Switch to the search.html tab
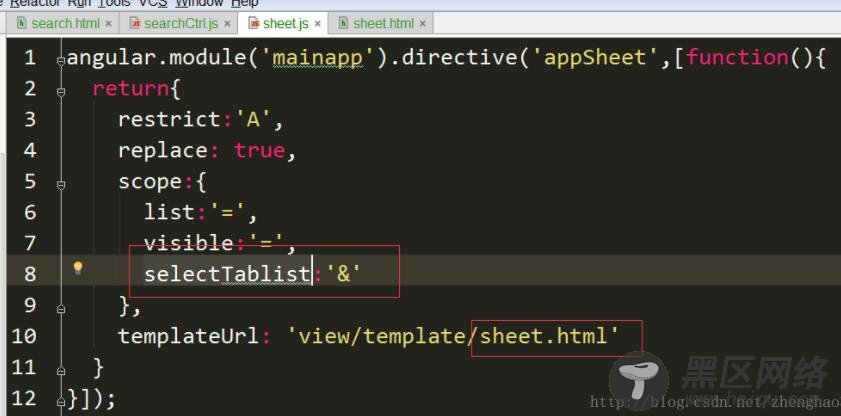 65,24
